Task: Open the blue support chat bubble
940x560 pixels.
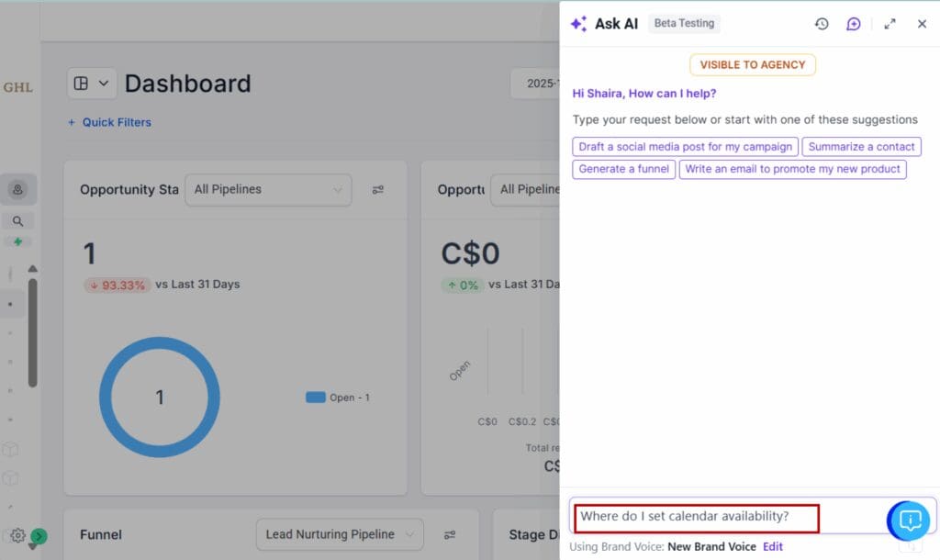Action: click(908, 521)
